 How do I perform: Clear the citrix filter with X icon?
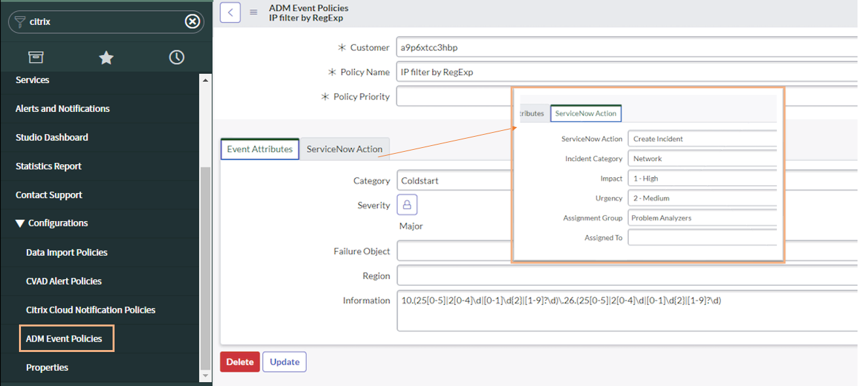point(192,22)
